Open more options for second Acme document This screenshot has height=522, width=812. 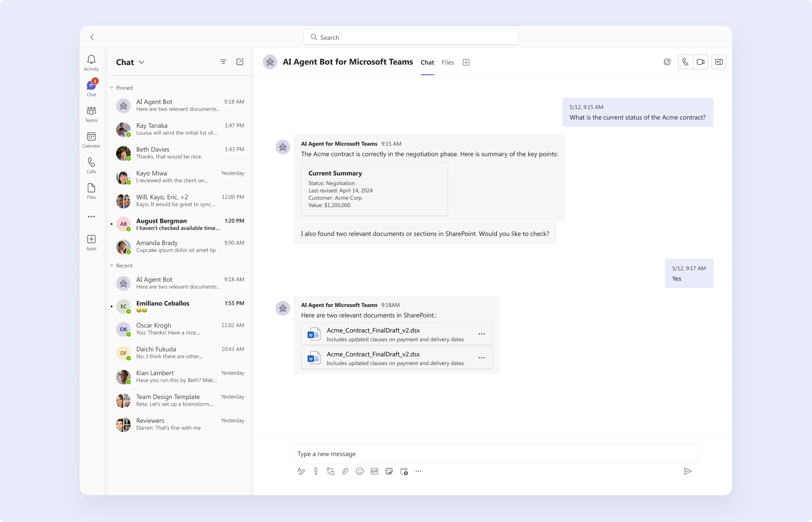click(x=482, y=358)
